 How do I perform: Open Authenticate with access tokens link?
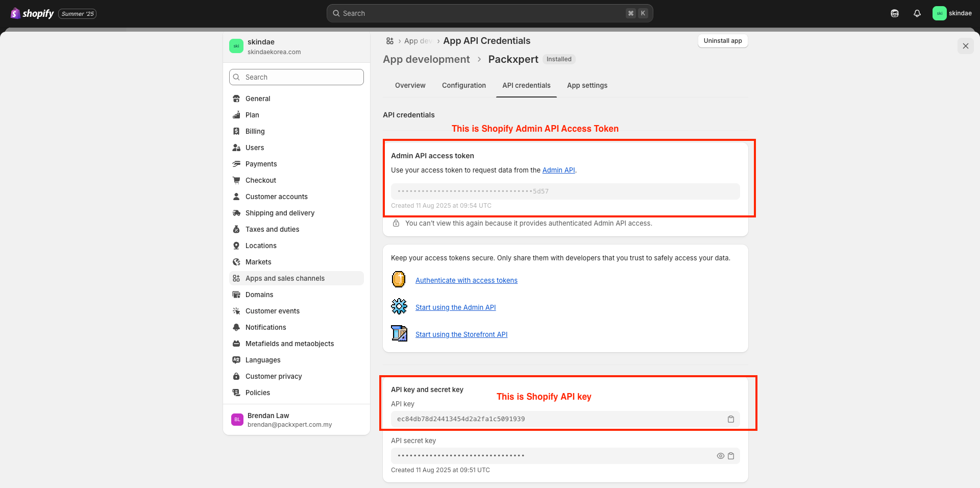467,280
